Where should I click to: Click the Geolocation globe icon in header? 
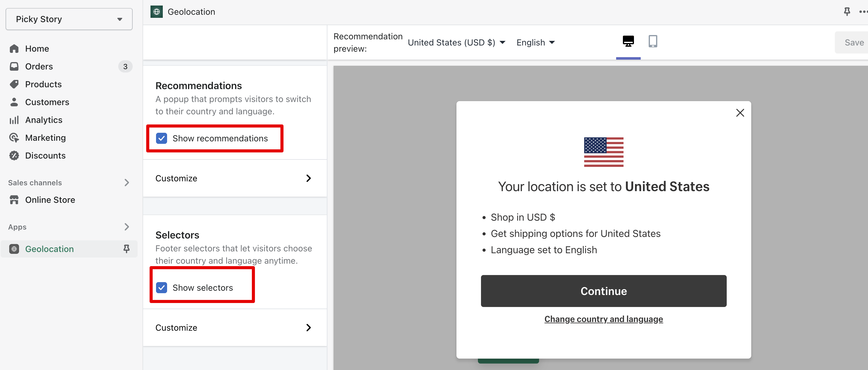pyautogui.click(x=157, y=12)
